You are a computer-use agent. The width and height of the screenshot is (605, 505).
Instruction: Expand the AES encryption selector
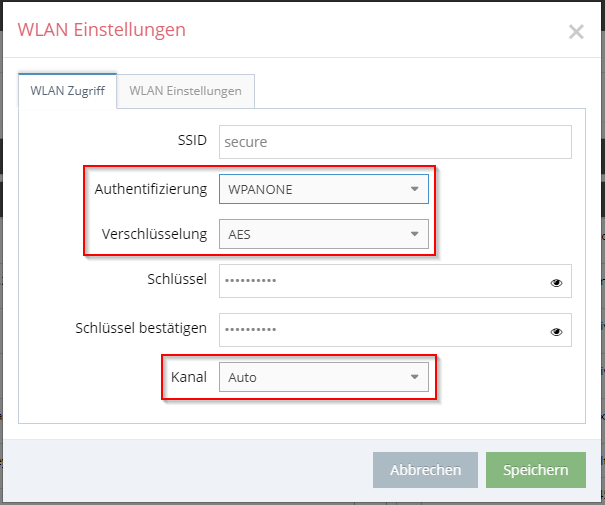[x=324, y=234]
